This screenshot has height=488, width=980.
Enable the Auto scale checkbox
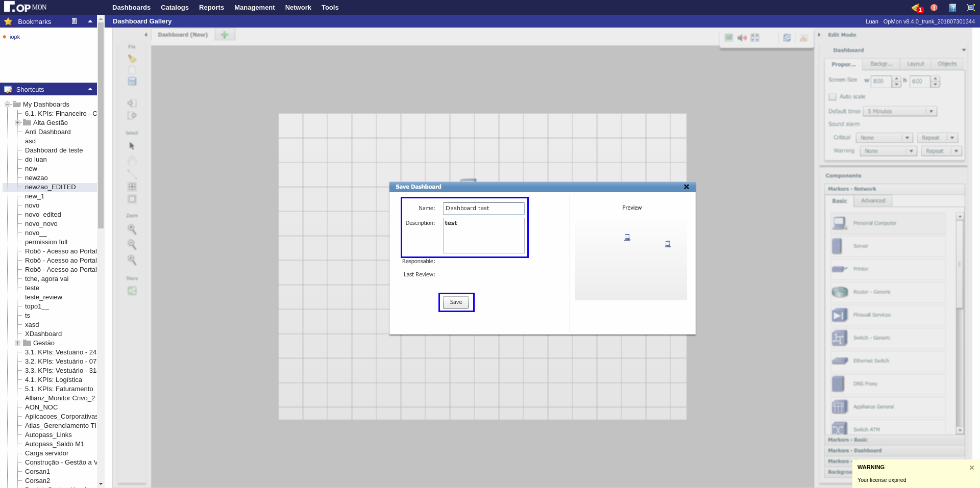[x=832, y=96]
